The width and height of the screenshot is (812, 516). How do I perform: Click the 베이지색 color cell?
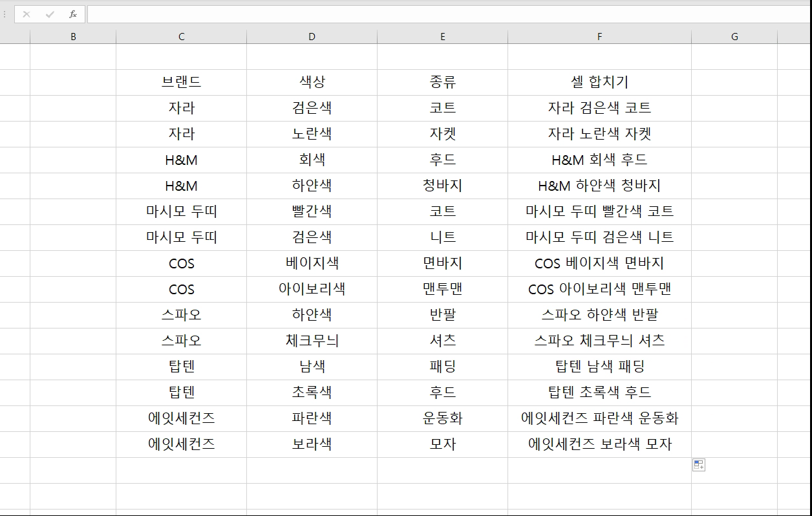click(312, 263)
